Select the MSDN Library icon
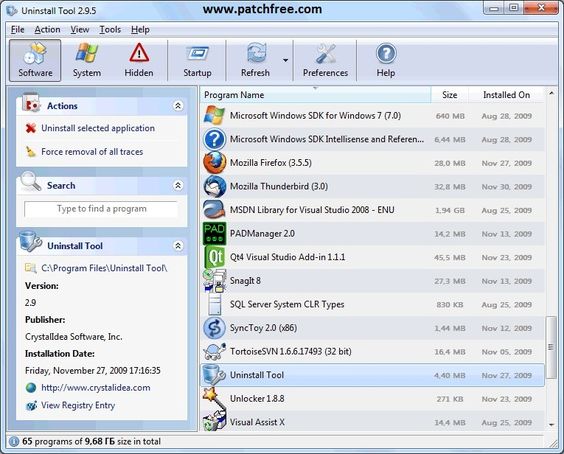Screen dimensions: 564x454 pos(214,210)
